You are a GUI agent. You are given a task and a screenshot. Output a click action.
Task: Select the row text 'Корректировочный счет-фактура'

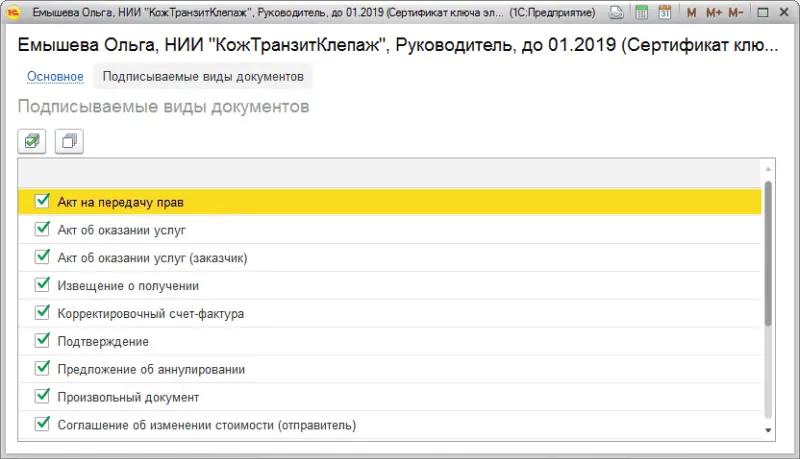[x=151, y=314]
